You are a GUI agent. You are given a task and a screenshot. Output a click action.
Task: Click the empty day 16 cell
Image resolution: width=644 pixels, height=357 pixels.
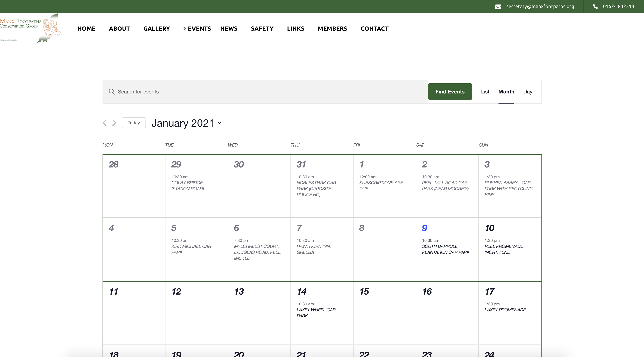(x=447, y=313)
